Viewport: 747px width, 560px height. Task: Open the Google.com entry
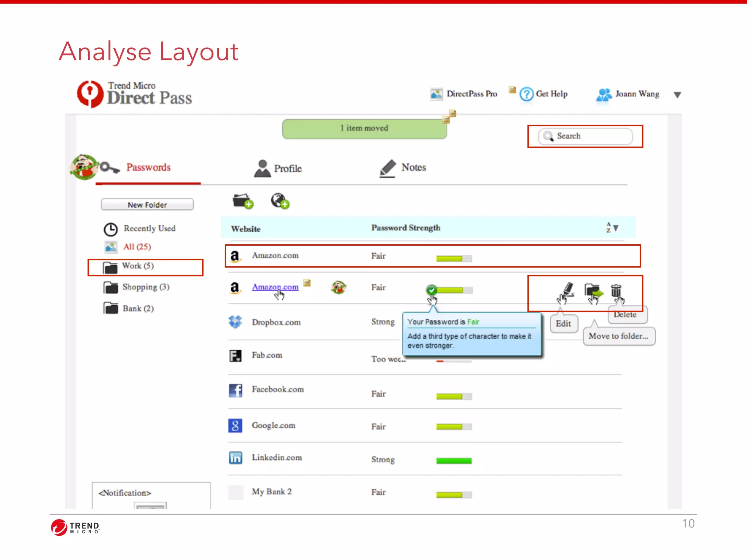coord(274,425)
